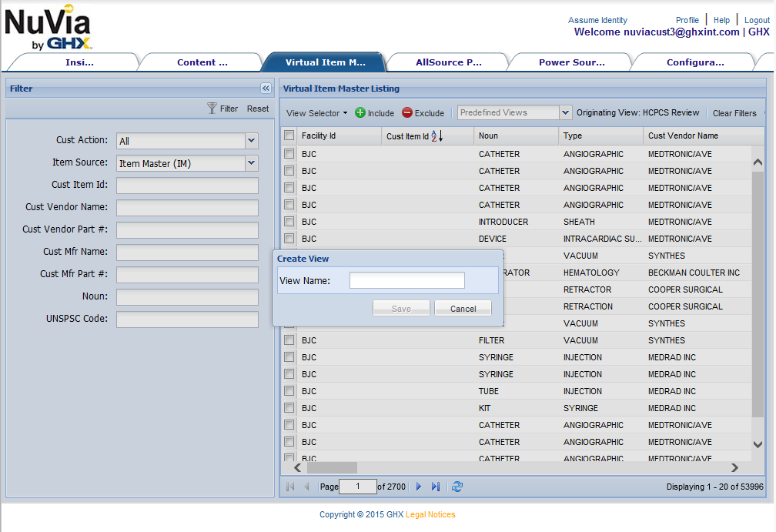
Task: Click the grid's horizontal scroll right arrow
Action: click(x=735, y=467)
